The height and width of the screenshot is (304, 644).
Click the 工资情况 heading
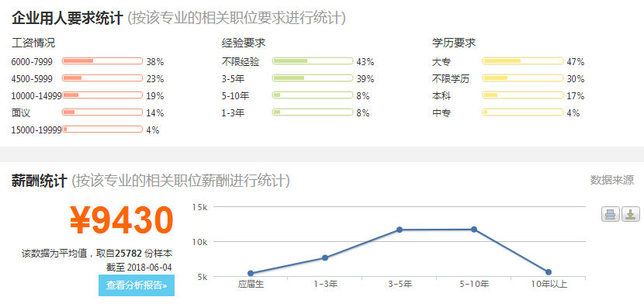(x=33, y=43)
